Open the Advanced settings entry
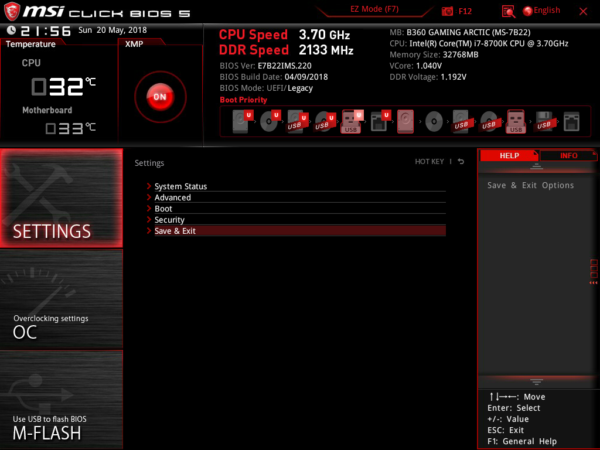 coord(300,197)
